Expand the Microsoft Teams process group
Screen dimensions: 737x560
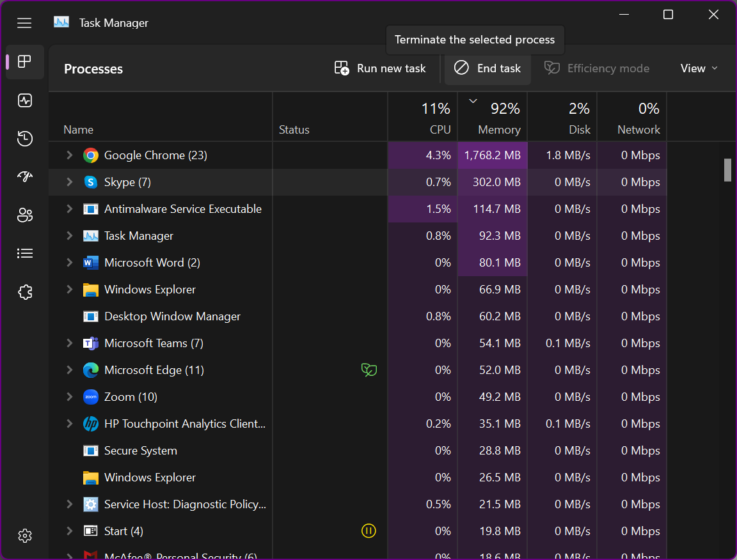coord(69,343)
